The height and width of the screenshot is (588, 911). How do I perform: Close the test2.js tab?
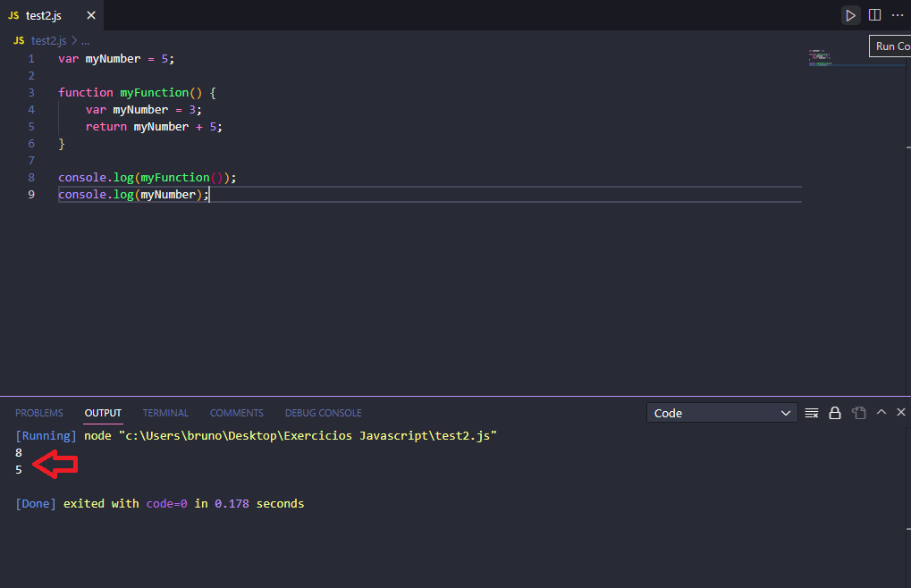click(x=91, y=16)
